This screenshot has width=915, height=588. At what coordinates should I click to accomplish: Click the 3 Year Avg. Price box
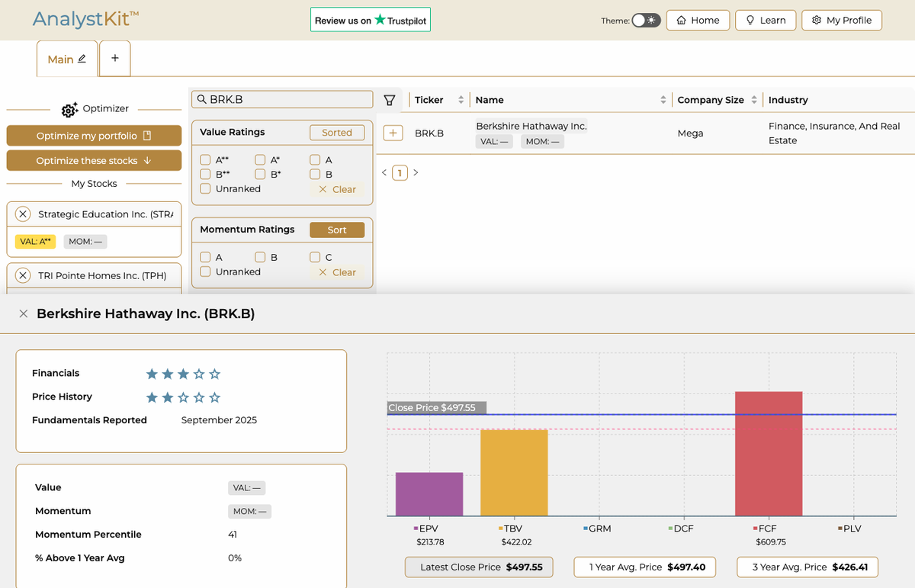point(807,567)
